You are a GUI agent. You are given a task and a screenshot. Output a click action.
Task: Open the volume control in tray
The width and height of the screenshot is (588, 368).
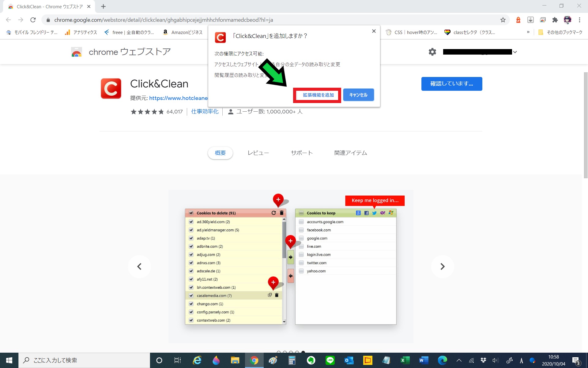tap(495, 360)
